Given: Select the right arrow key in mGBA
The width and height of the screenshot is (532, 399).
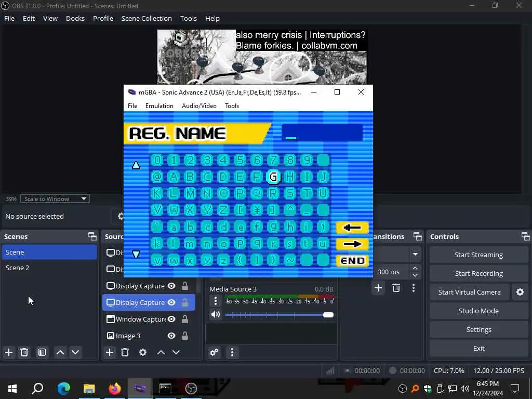Looking at the screenshot, I should click(352, 244).
